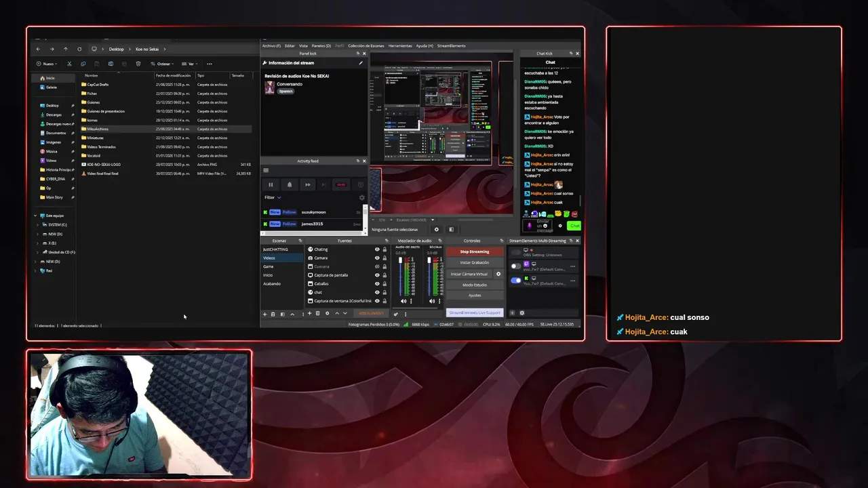
Task: Add Multi-Streaming destination plus icon
Action: [512, 313]
